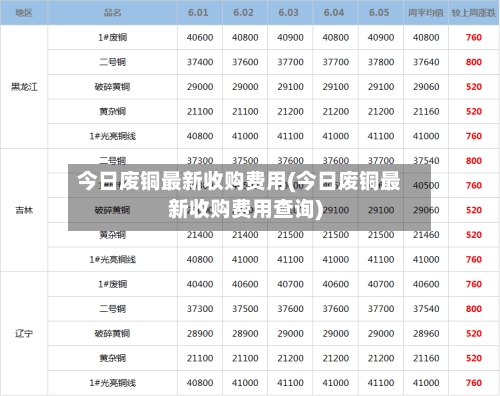
Task: Select 28900 in 辽宁 破碎黄铜 6.01 cell
Action: [200, 333]
